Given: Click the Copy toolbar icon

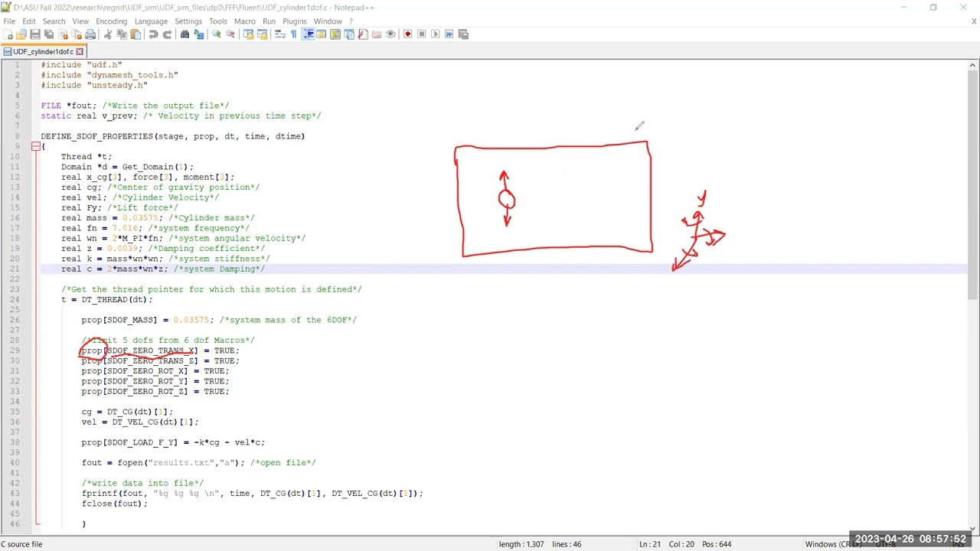Looking at the screenshot, I should (122, 34).
